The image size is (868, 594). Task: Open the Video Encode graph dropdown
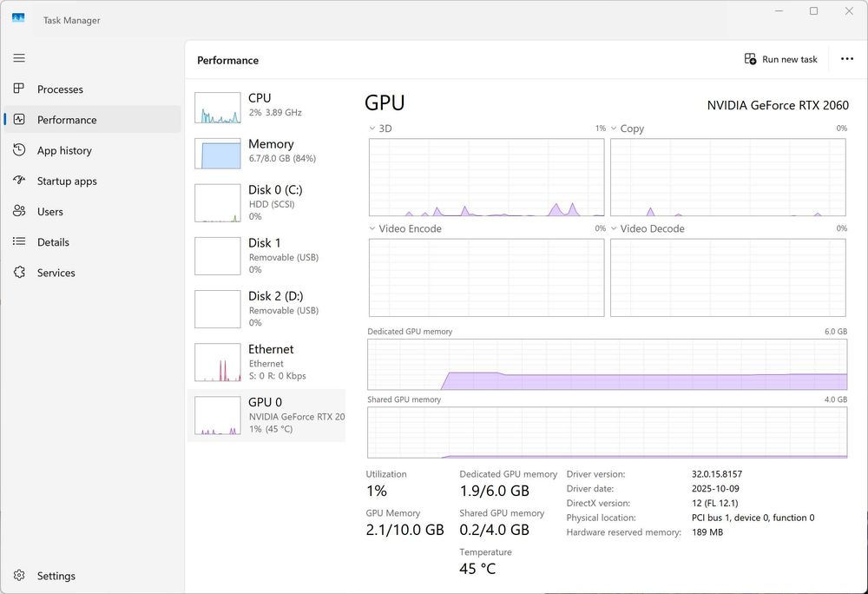click(372, 229)
